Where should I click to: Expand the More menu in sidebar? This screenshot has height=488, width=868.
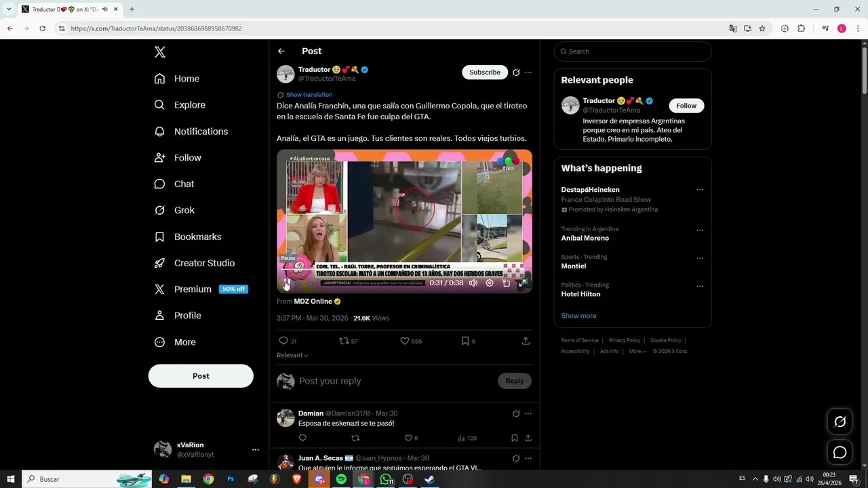(175, 342)
